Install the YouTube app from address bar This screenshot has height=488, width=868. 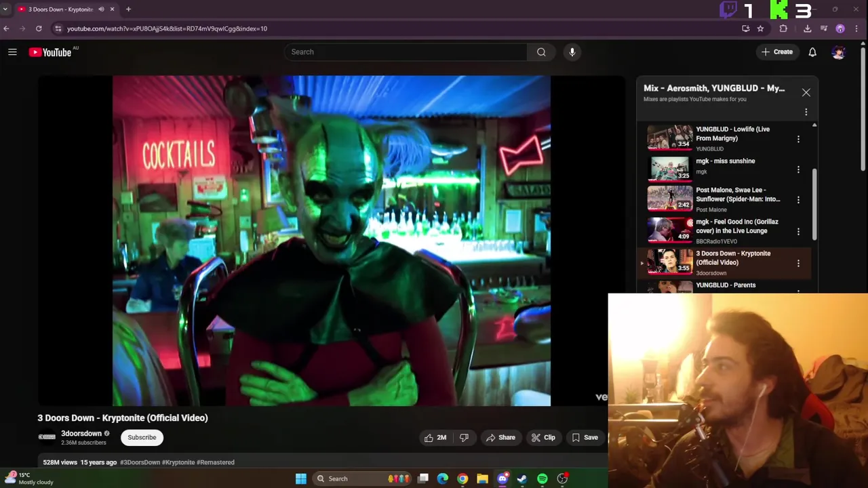click(x=746, y=28)
